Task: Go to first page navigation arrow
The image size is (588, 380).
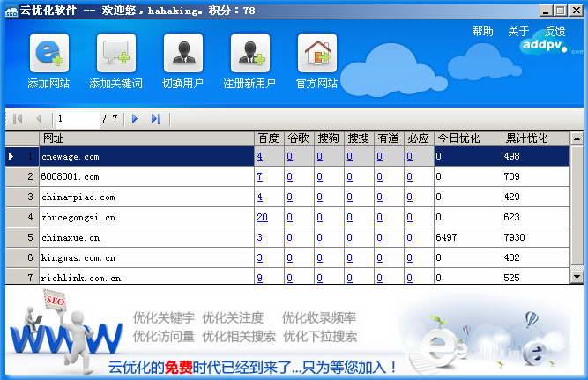Action: (x=18, y=118)
